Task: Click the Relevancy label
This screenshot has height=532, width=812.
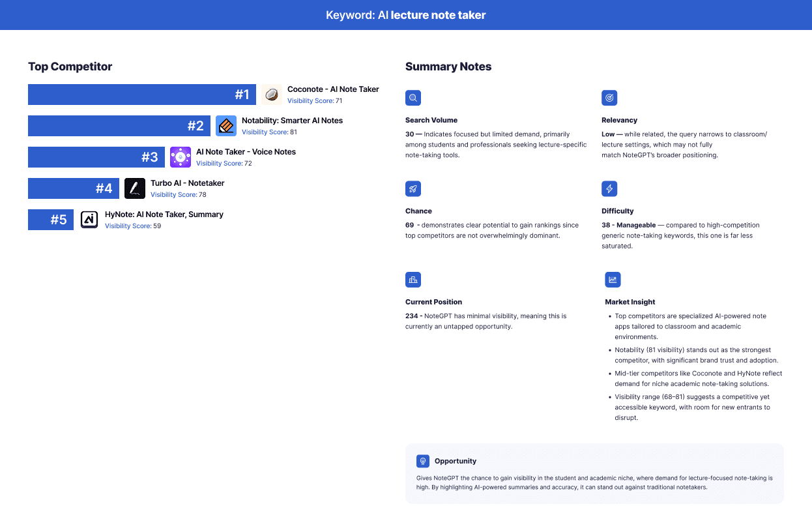Action: coord(619,120)
